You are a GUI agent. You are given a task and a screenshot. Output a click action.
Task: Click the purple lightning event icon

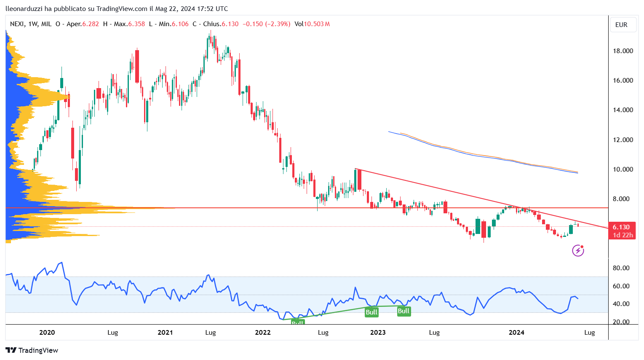[x=578, y=251]
